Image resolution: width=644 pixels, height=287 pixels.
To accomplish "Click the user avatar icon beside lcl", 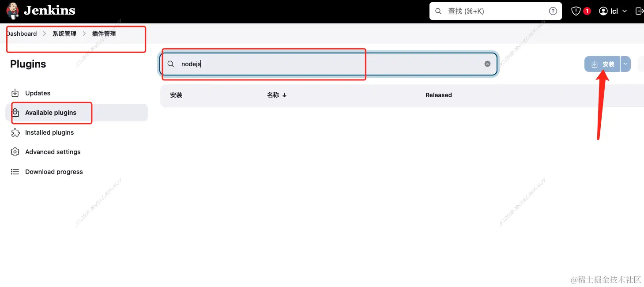I will coord(603,11).
